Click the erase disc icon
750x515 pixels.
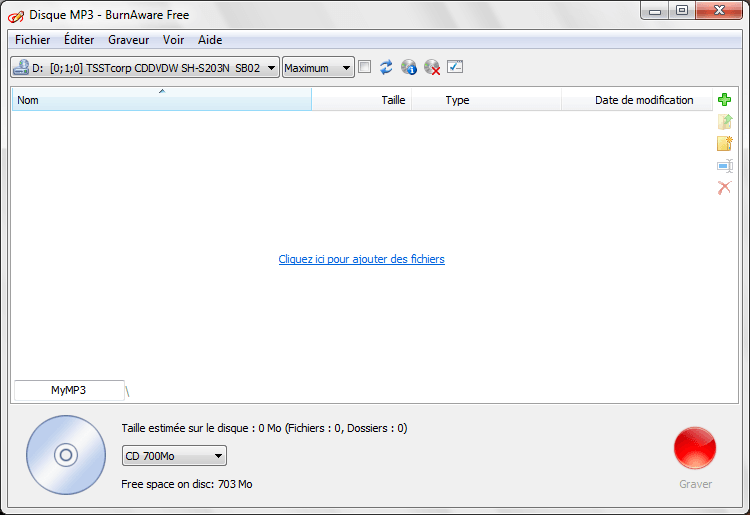(432, 67)
